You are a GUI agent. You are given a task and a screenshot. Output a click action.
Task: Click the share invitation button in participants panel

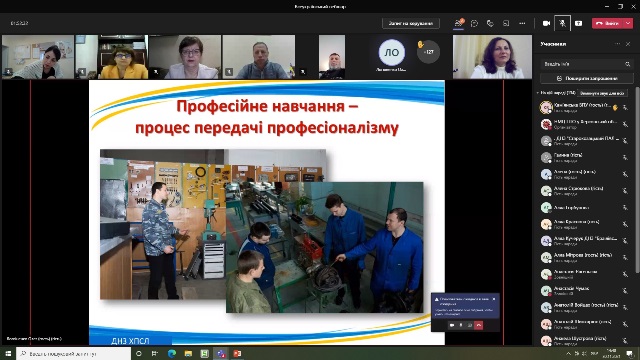click(x=587, y=78)
